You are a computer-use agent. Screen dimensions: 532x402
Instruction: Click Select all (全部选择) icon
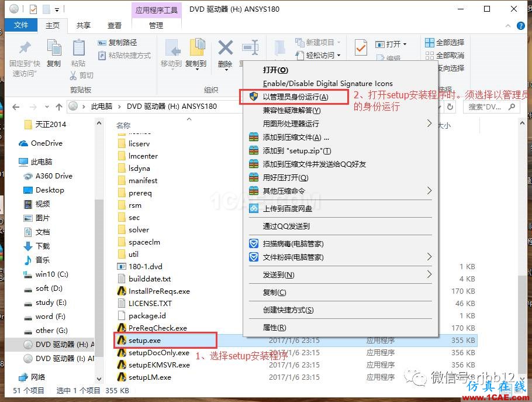[x=429, y=43]
